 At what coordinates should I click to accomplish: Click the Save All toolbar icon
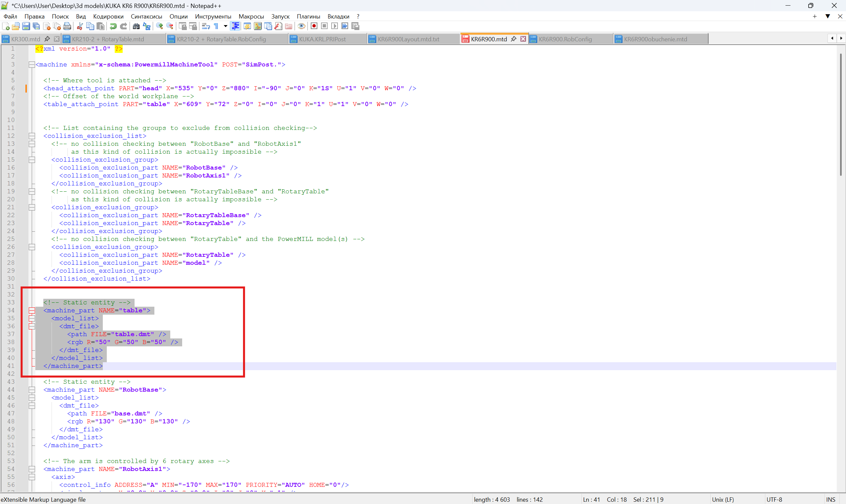[x=36, y=26]
